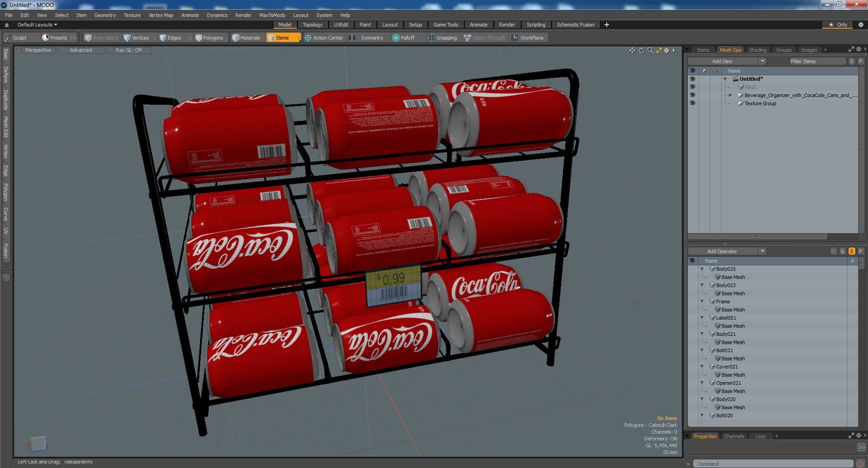This screenshot has width=868, height=468.
Task: Open the Falloff options
Action: [404, 38]
